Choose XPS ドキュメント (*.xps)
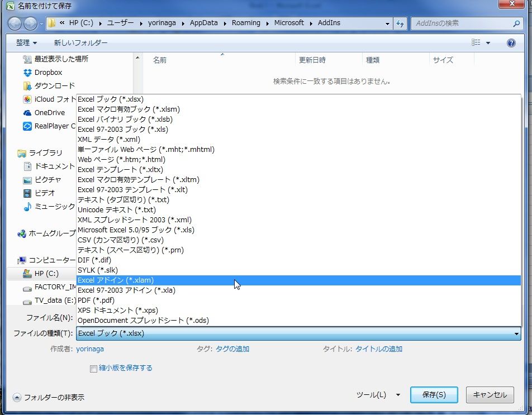The width and height of the screenshot is (532, 415). (x=298, y=310)
